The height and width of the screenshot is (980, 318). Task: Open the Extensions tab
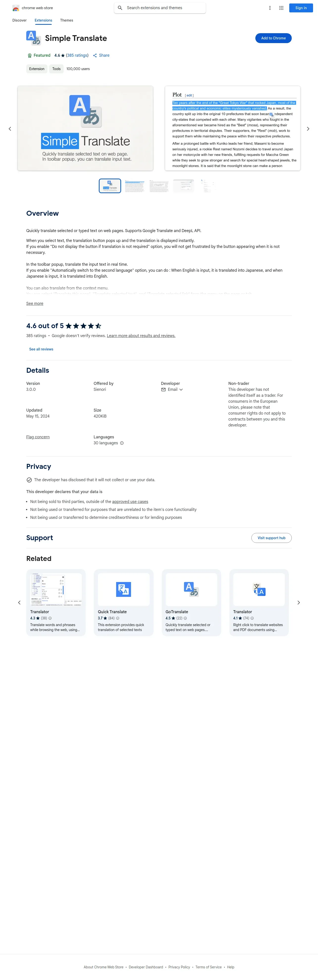43,21
